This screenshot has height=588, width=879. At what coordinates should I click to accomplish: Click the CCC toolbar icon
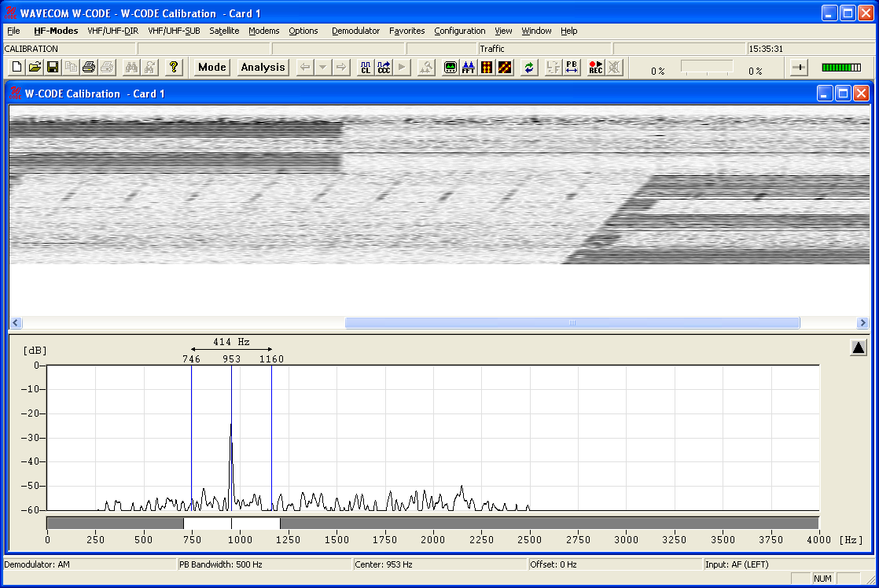click(384, 68)
